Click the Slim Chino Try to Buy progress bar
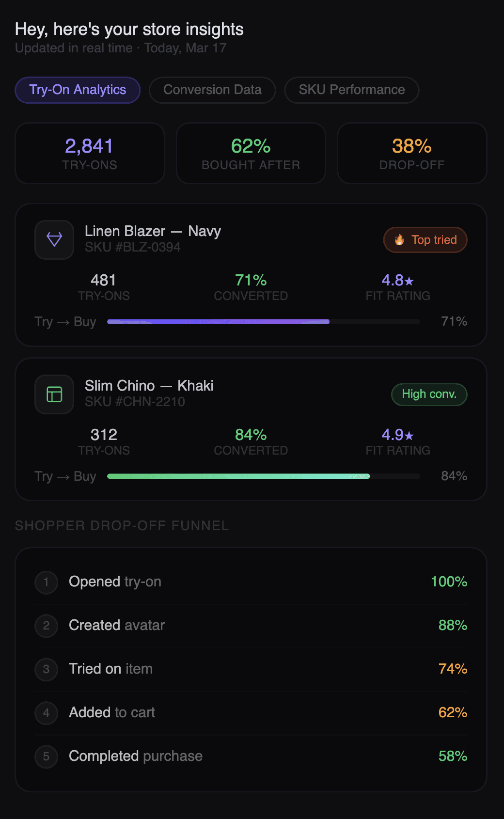The image size is (504, 819). point(263,476)
